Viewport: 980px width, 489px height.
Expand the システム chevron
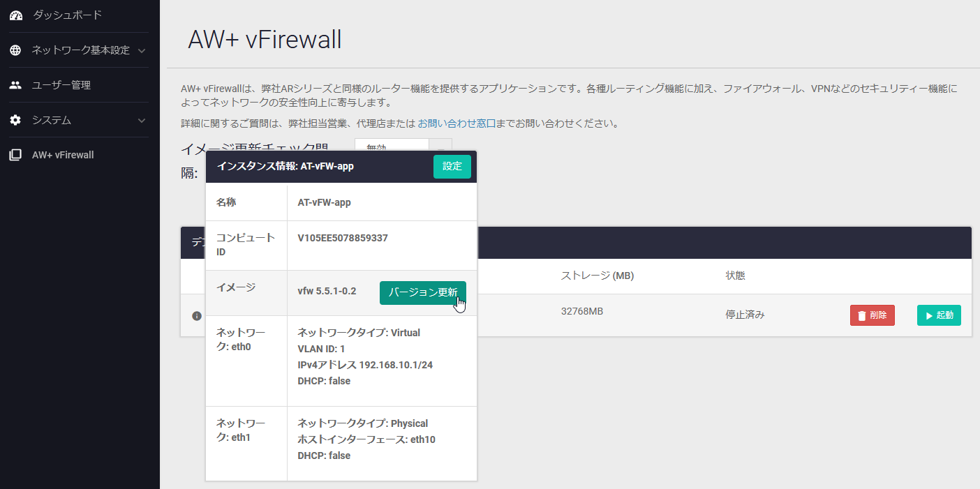pos(142,120)
